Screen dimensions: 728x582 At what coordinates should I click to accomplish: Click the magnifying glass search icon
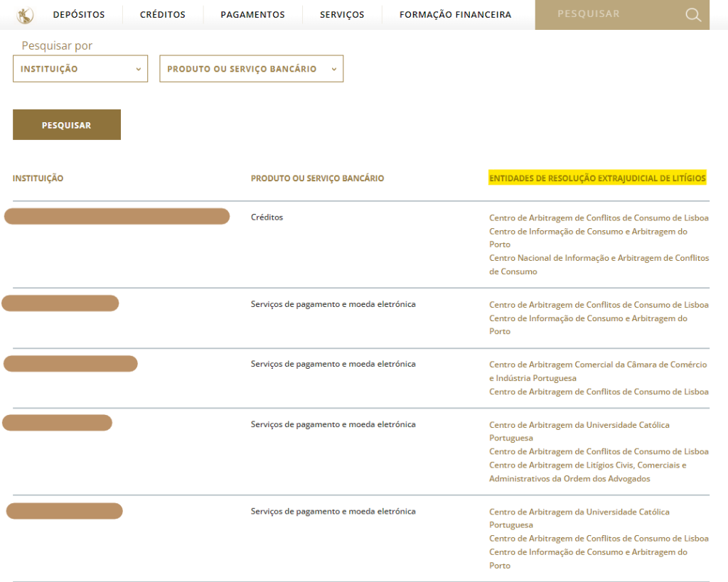coord(692,15)
